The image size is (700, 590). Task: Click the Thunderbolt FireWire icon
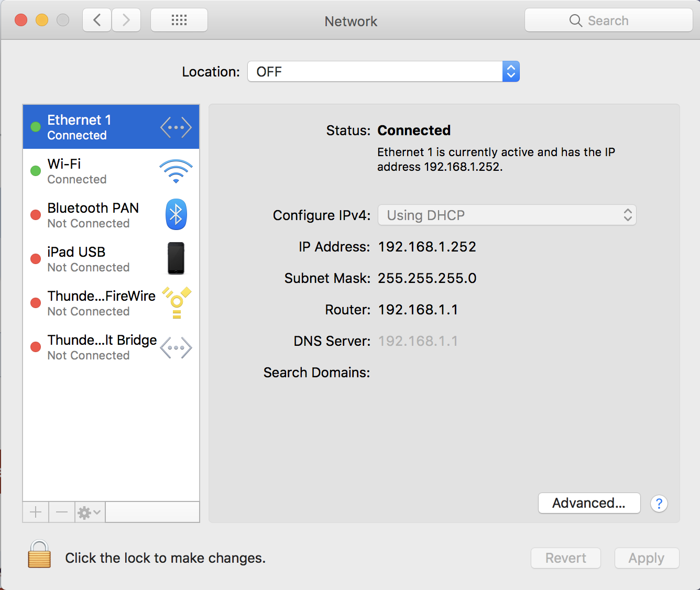(177, 303)
